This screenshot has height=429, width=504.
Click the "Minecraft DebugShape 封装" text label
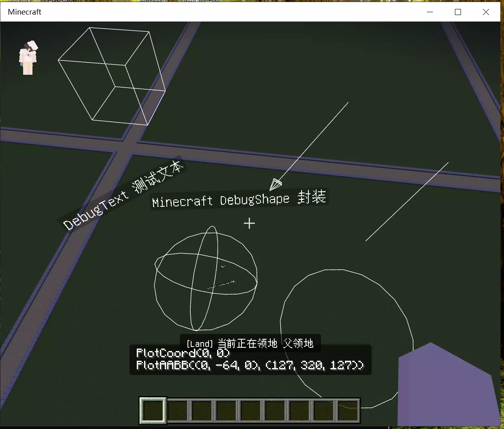(239, 198)
